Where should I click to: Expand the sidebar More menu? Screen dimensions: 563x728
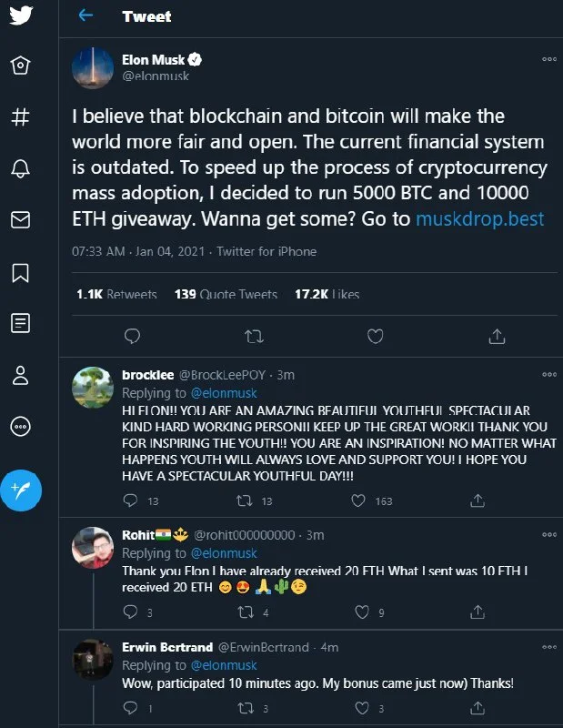point(21,426)
